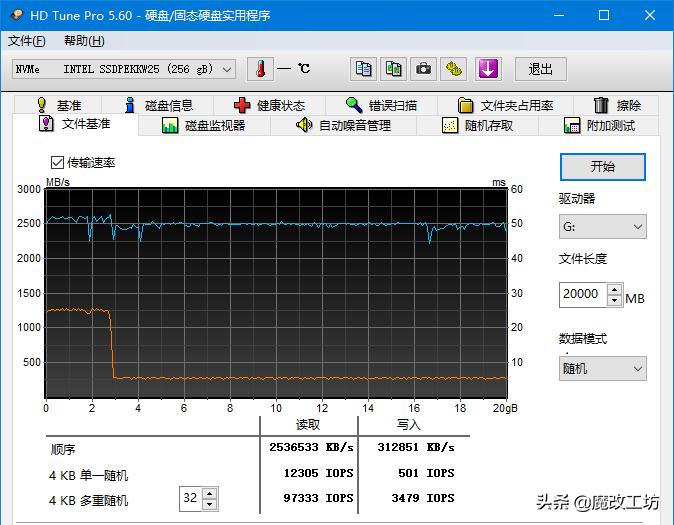Increase the 文件长度 spinner value
The height and width of the screenshot is (525, 674).
[614, 289]
